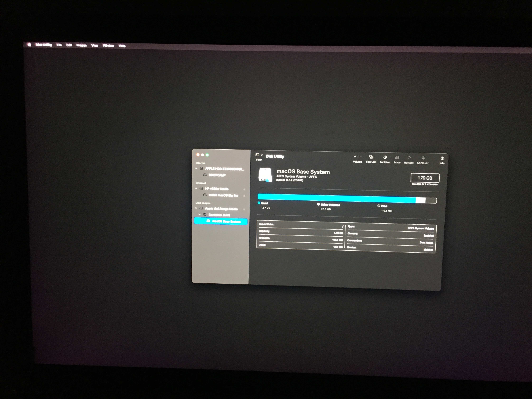This screenshot has height=399, width=532.
Task: Open the View menu in menu bar
Action: coord(95,46)
